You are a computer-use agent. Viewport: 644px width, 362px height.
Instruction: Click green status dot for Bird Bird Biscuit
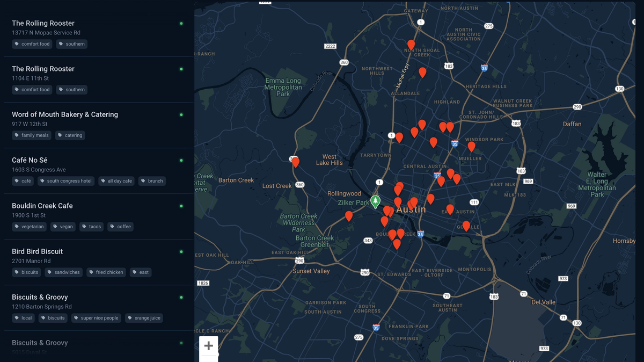coord(181,252)
